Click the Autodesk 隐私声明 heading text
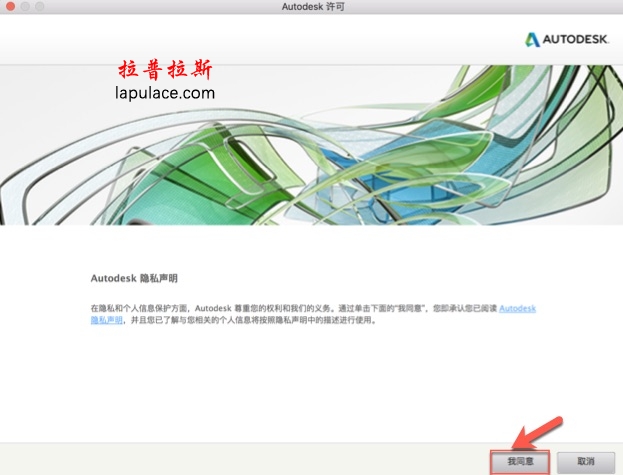This screenshot has width=623, height=475. [134, 278]
